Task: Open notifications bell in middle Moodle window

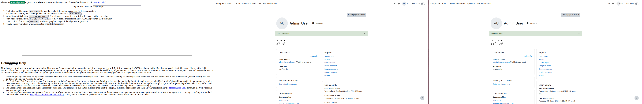Action: 395,4
